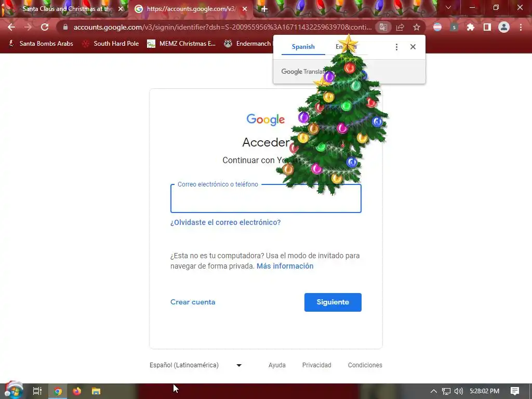This screenshot has height=399, width=532.
Task: Open the Windows Start button with Santa hat
Action: 14,391
